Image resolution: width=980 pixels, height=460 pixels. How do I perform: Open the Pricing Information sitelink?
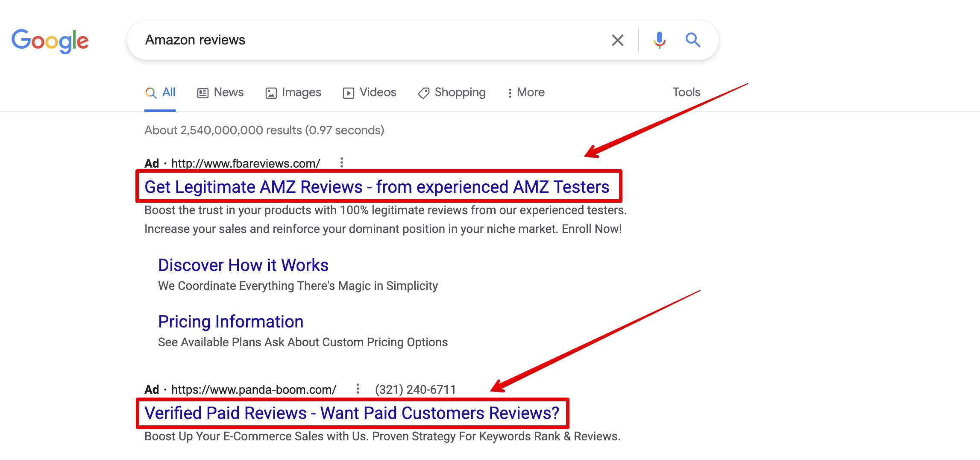pos(231,321)
